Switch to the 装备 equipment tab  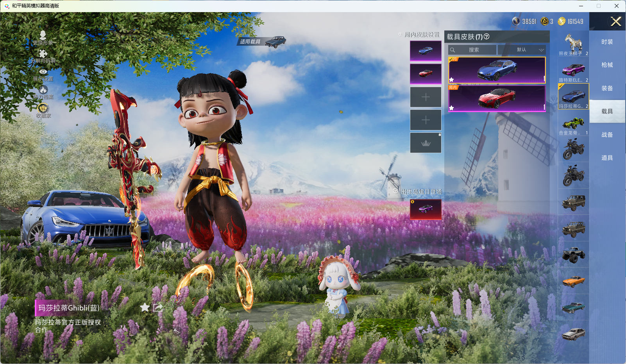pyautogui.click(x=607, y=88)
